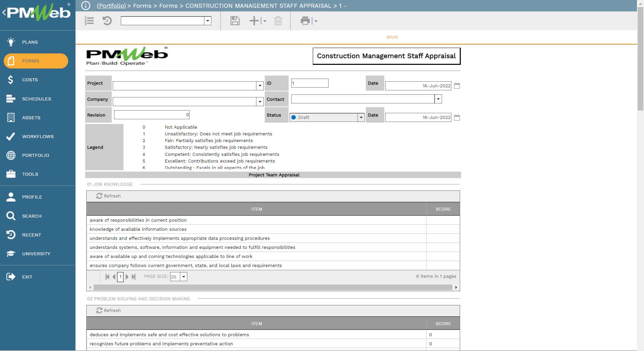Screen dimensions: 644x351
Task: Refresh the Job Knowledge table
Action: [108, 196]
